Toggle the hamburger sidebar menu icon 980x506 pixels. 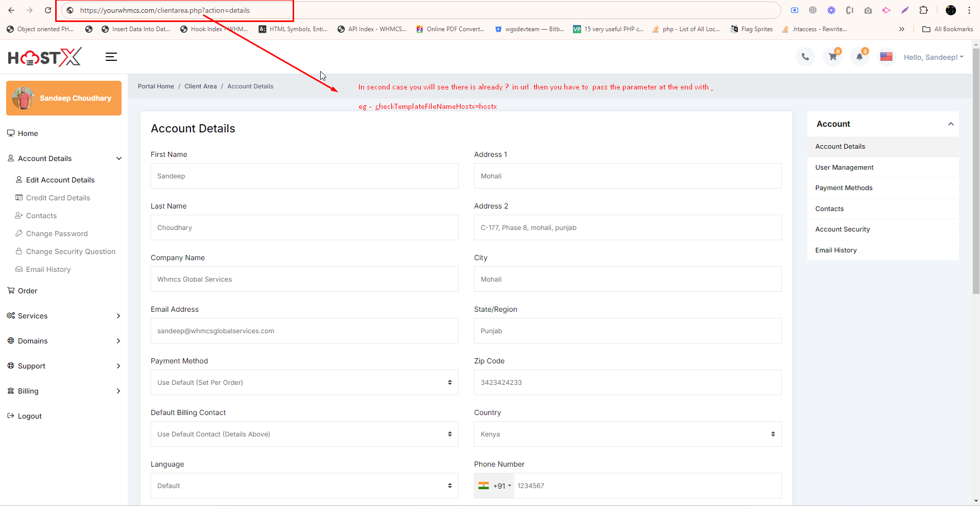[x=111, y=57]
